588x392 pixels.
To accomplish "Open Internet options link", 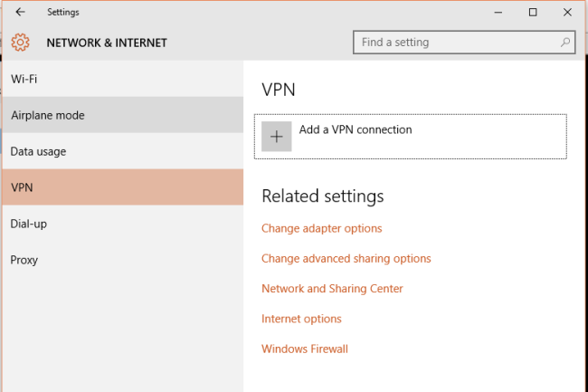I will pyautogui.click(x=301, y=319).
